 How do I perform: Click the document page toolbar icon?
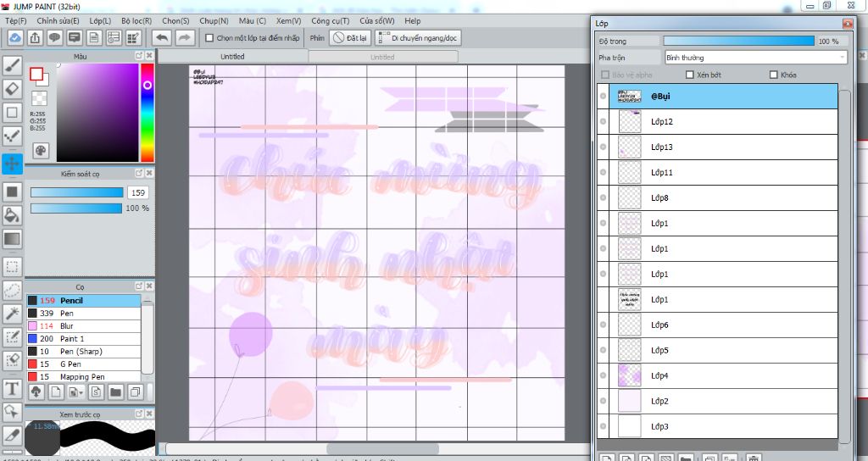[x=94, y=37]
